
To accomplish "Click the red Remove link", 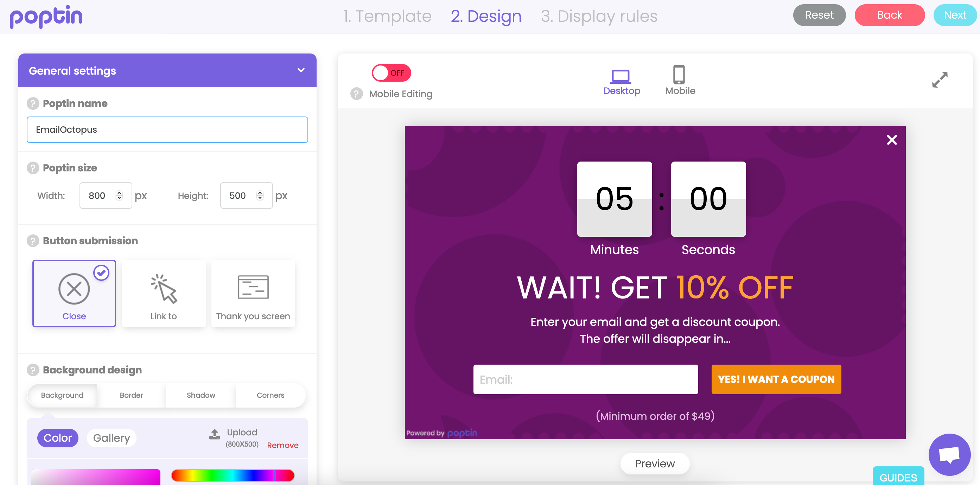I will tap(283, 445).
